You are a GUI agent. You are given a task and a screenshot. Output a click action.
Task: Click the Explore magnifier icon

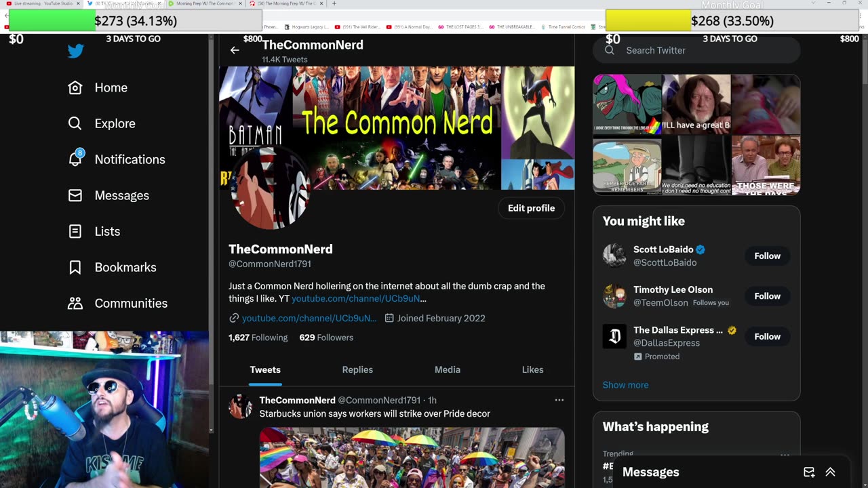click(75, 123)
